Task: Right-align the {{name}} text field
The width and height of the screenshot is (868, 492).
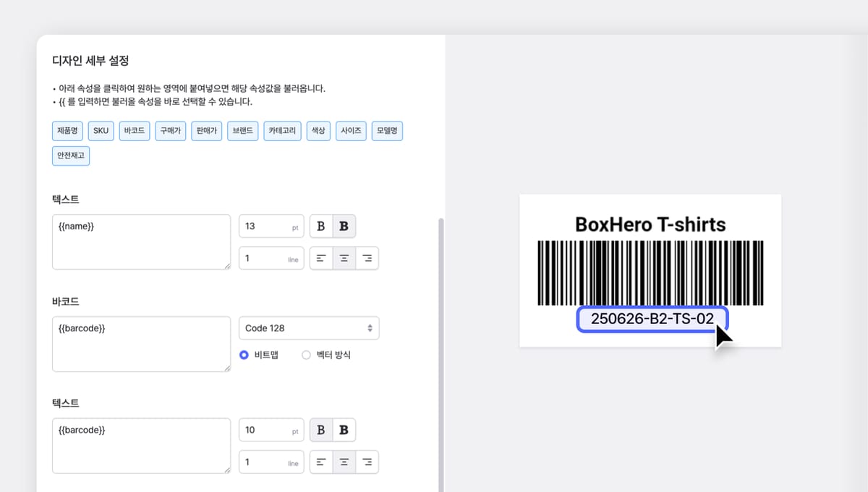Action: (x=367, y=258)
